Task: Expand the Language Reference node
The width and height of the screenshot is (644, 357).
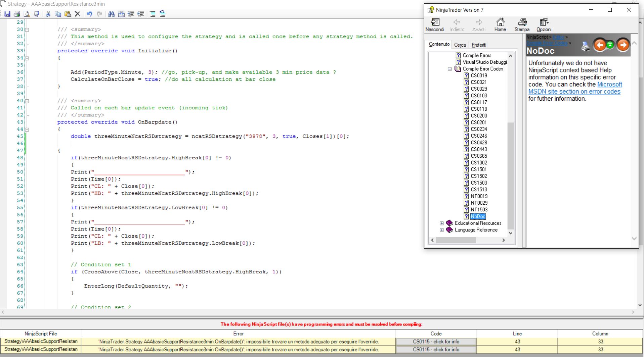Action: click(441, 230)
